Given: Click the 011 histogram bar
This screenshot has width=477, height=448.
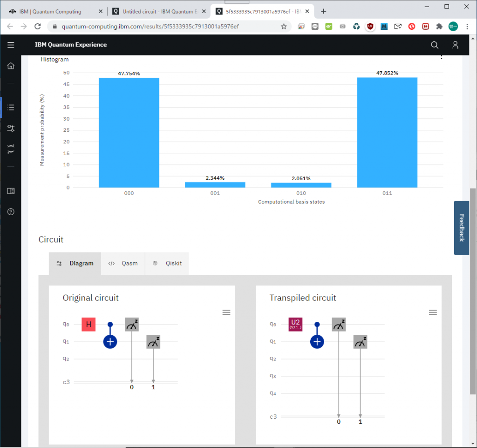Looking at the screenshot, I should (387, 133).
